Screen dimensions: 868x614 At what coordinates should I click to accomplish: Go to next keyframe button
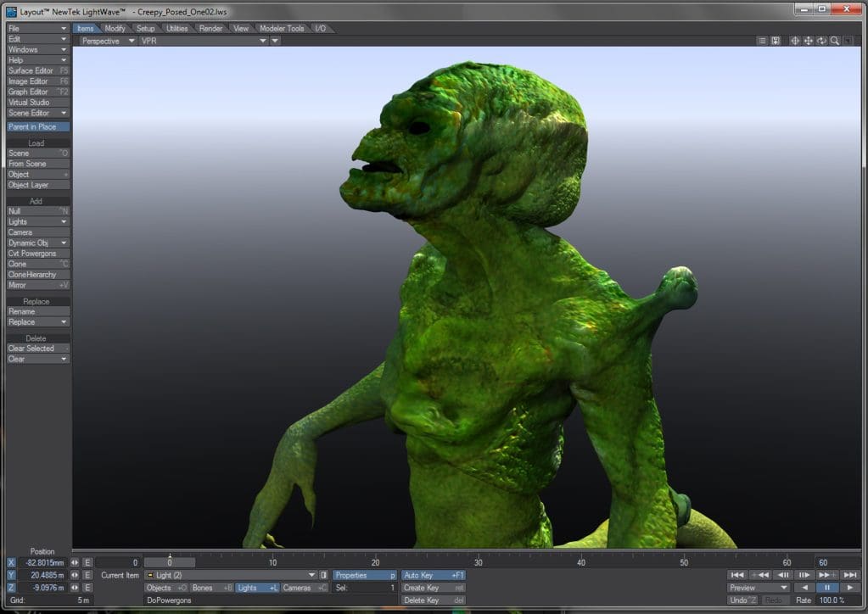point(826,575)
